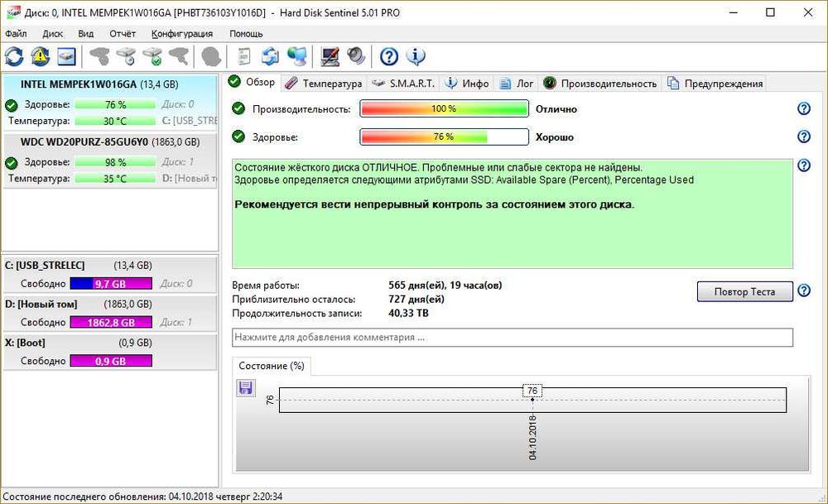Image resolution: width=828 pixels, height=504 pixels.
Task: Click the Повтор Теста button
Action: click(x=744, y=291)
